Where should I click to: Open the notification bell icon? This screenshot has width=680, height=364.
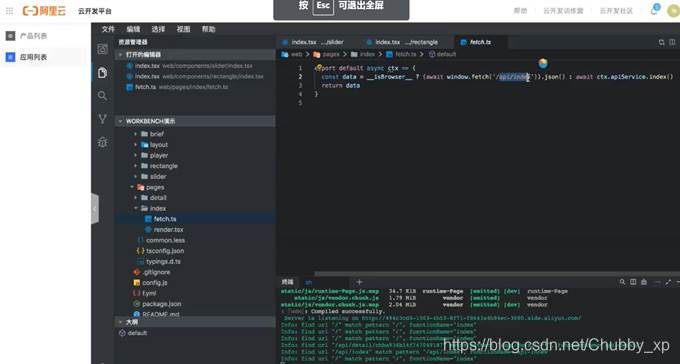654,10
